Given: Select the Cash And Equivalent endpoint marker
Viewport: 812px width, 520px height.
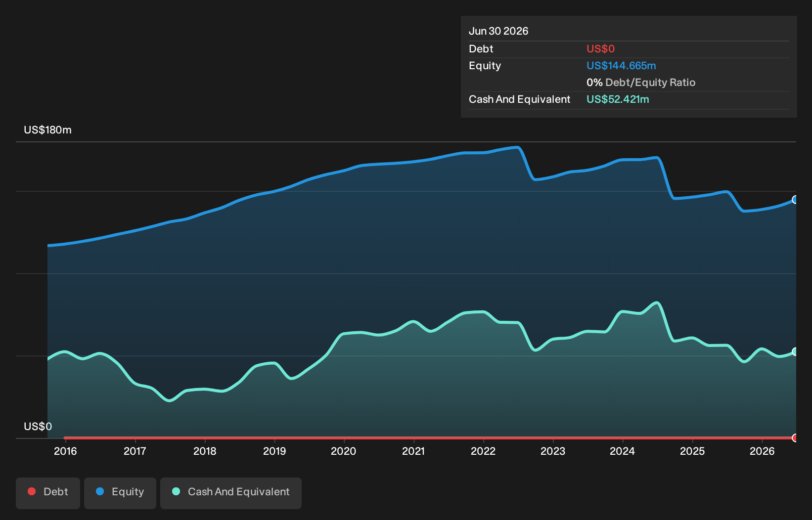Looking at the screenshot, I should (795, 351).
